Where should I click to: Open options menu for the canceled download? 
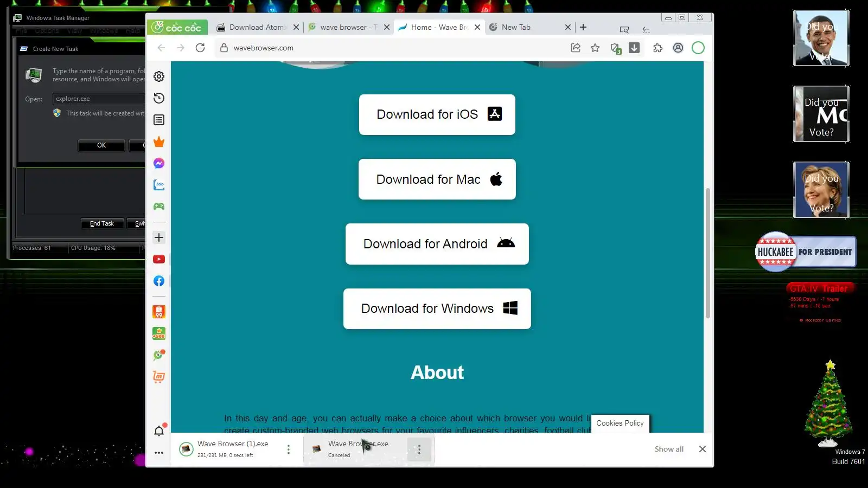[419, 450]
